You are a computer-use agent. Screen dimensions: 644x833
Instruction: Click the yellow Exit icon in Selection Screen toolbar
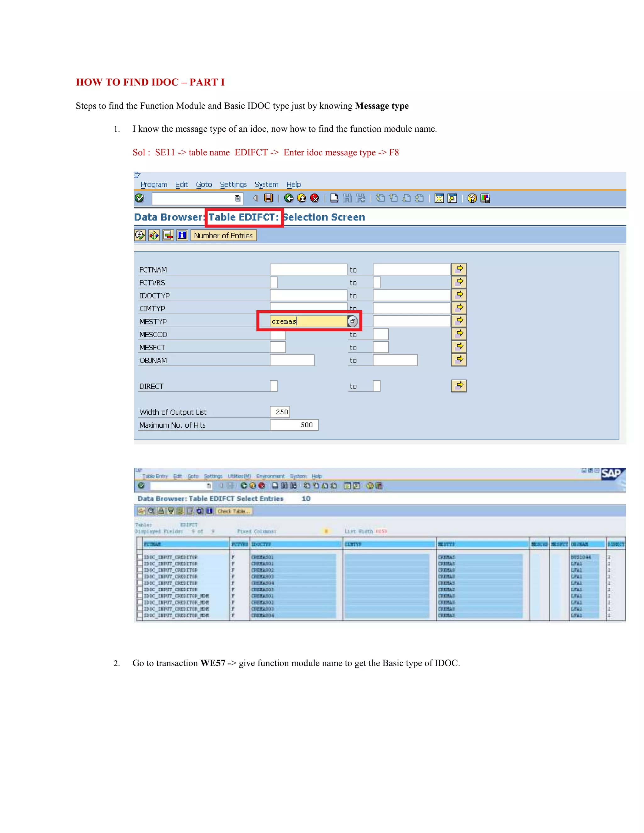click(x=302, y=198)
